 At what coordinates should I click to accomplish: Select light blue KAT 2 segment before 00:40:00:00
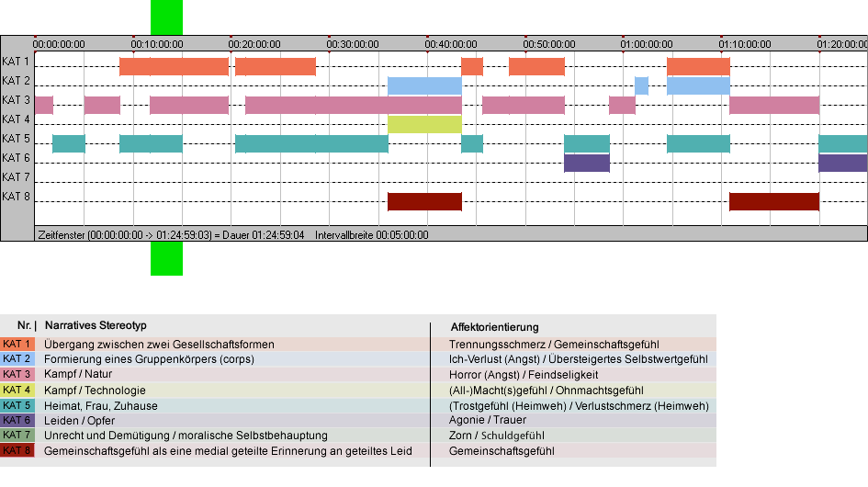(424, 85)
